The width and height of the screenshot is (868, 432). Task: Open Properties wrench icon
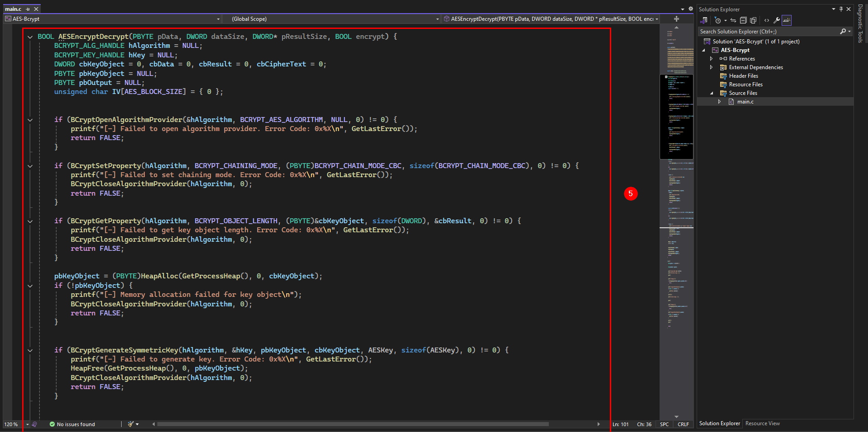point(777,20)
